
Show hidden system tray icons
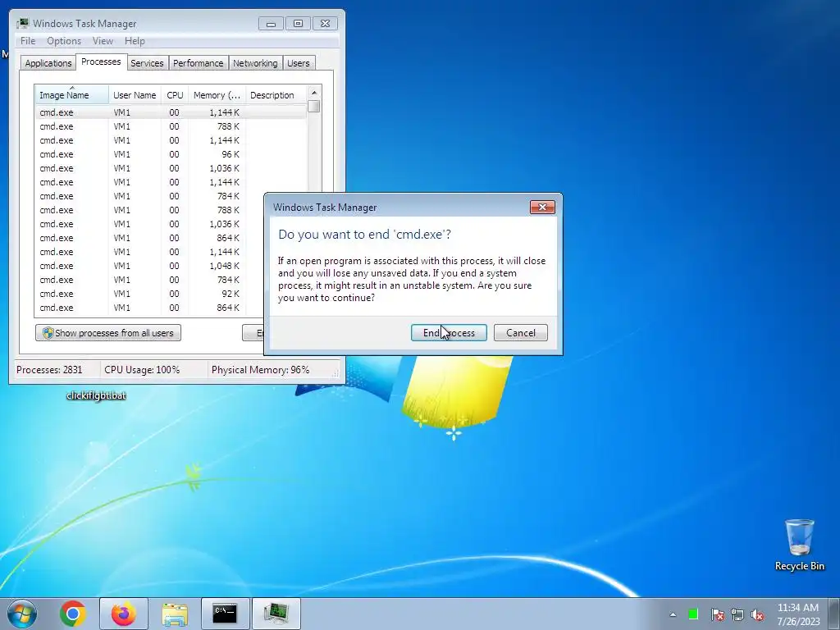pyautogui.click(x=673, y=614)
